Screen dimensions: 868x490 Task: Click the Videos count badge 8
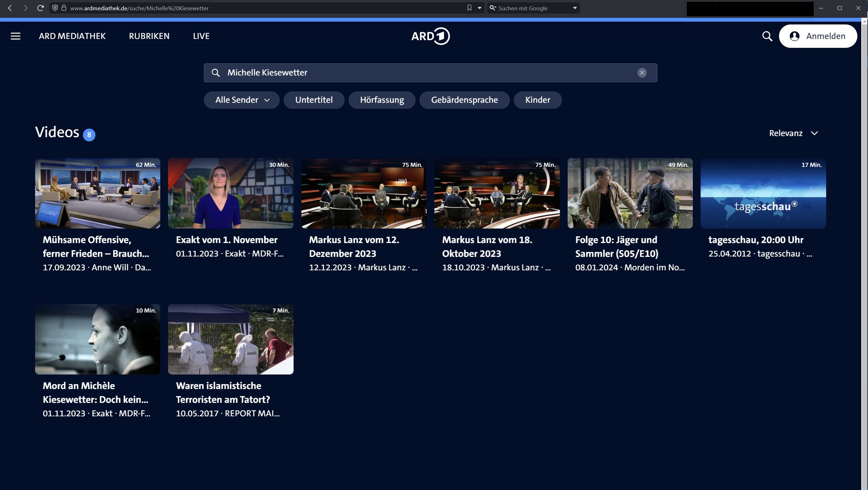89,135
